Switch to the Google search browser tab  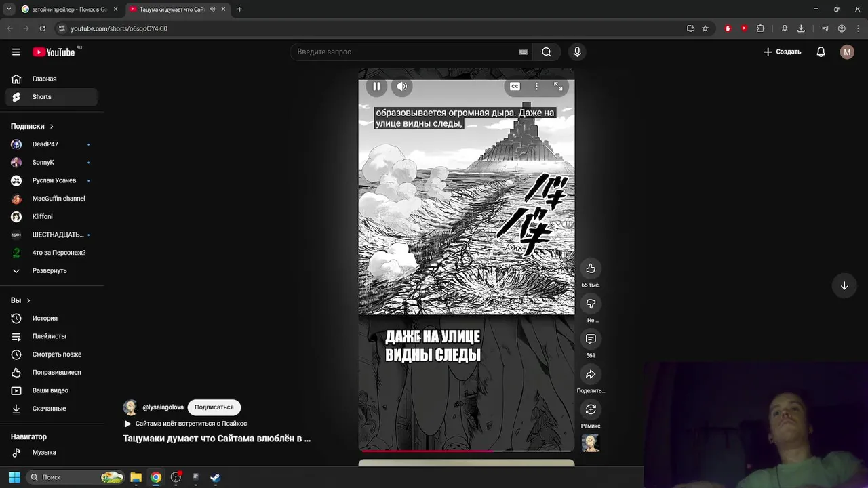tap(69, 9)
